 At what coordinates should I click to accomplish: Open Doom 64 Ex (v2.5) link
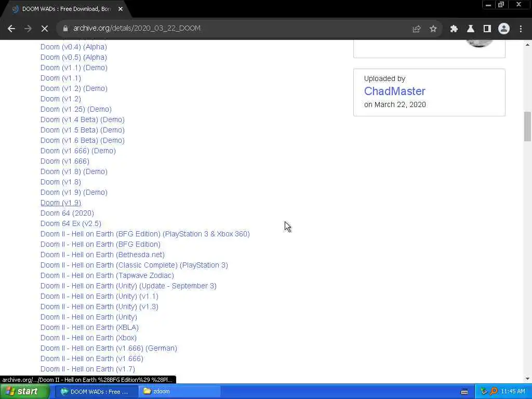tap(71, 223)
